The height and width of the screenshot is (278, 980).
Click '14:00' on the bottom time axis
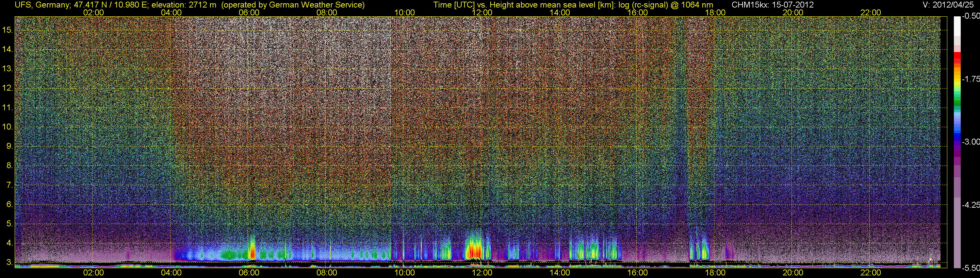(x=560, y=273)
